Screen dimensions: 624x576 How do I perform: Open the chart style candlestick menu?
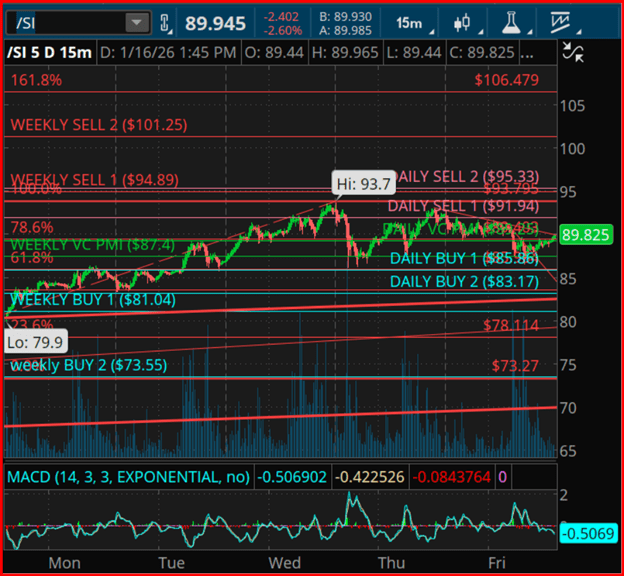[462, 22]
